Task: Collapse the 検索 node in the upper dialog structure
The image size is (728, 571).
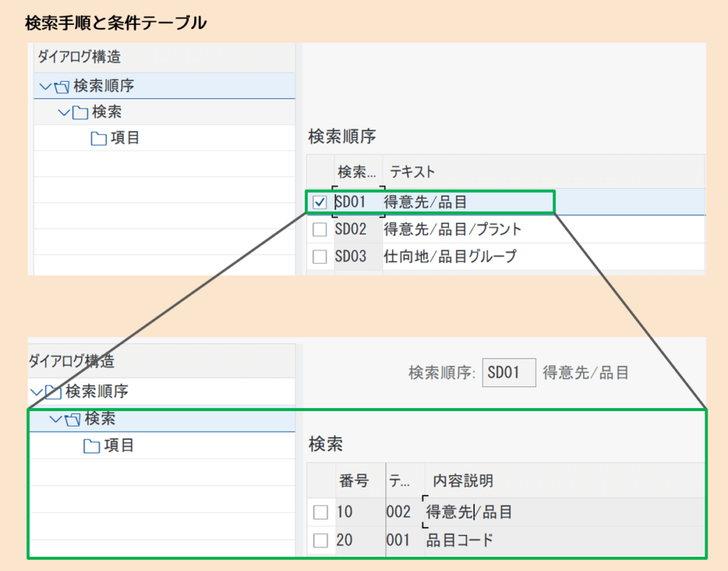Action: pos(64,112)
